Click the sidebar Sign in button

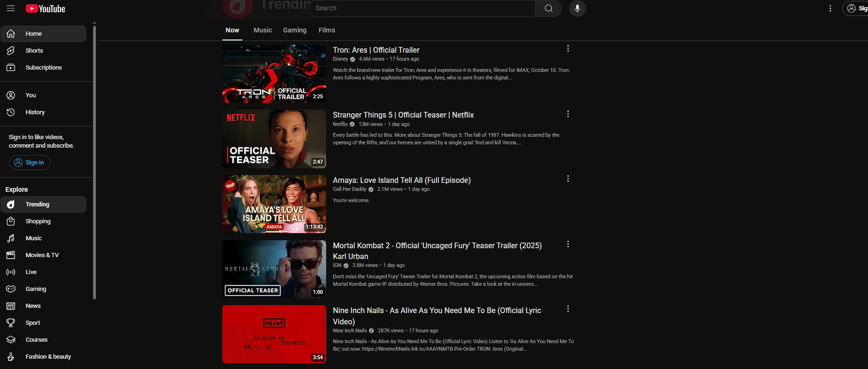tap(30, 163)
